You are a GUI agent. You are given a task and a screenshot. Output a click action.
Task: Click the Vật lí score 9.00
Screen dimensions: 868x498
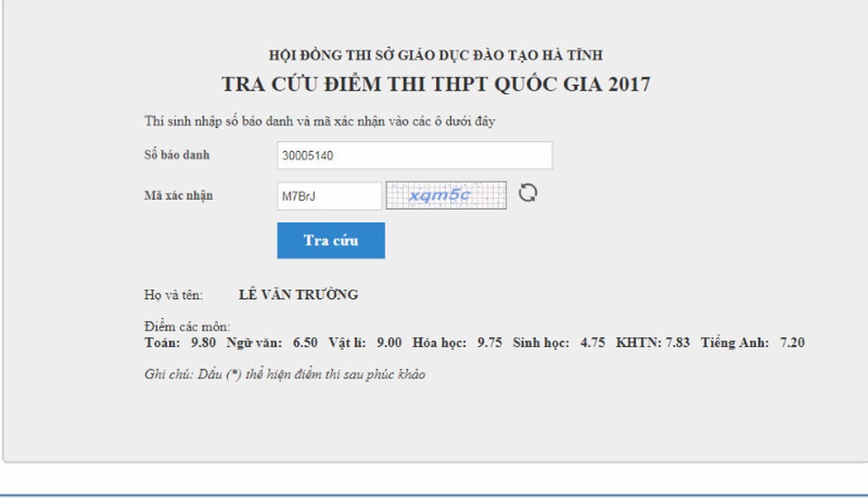click(x=389, y=343)
